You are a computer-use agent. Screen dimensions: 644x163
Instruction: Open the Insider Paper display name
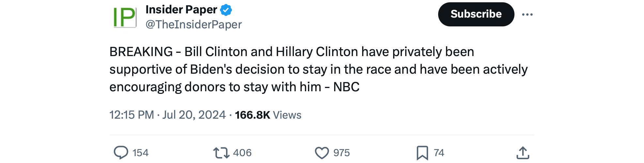point(181,10)
